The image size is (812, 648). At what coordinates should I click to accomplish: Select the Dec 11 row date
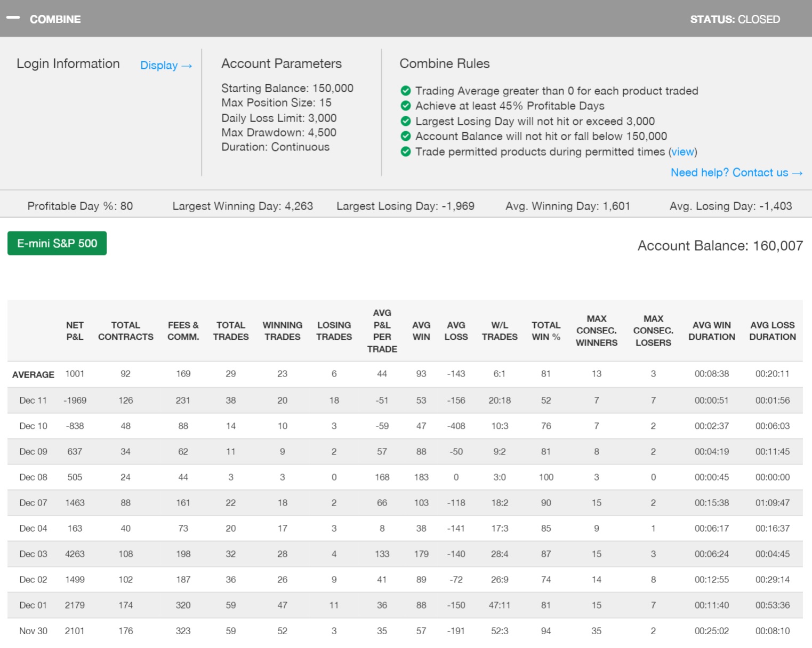[33, 401]
